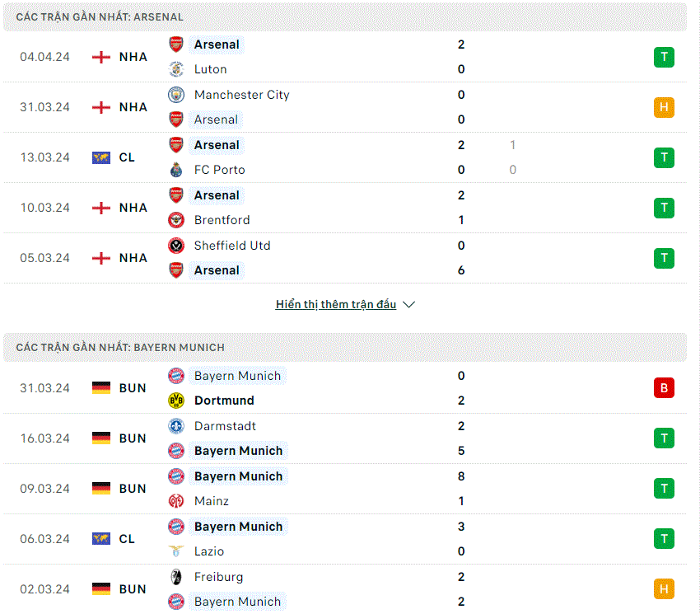Click the Freiburg crest icon

click(x=176, y=577)
